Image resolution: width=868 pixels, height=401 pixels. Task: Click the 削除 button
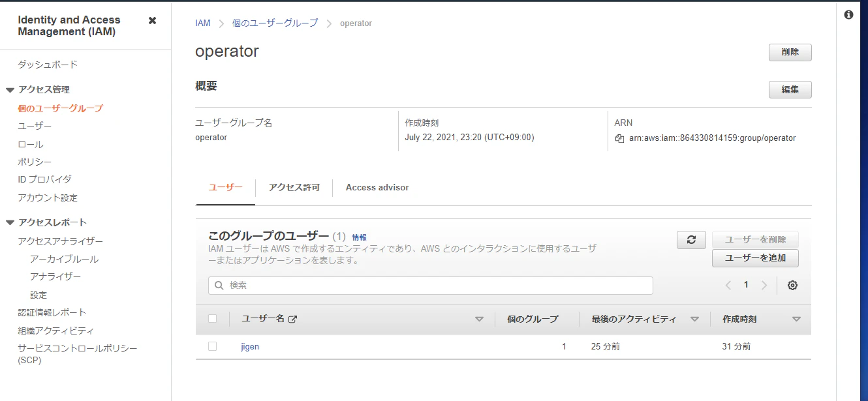790,52
